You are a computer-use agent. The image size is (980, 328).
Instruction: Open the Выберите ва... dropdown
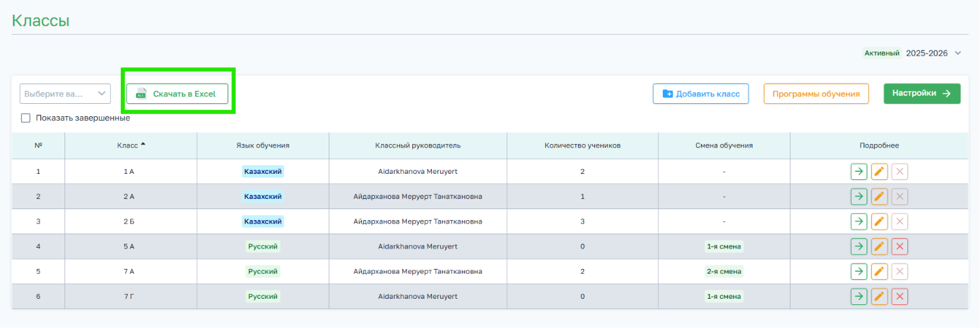[65, 94]
